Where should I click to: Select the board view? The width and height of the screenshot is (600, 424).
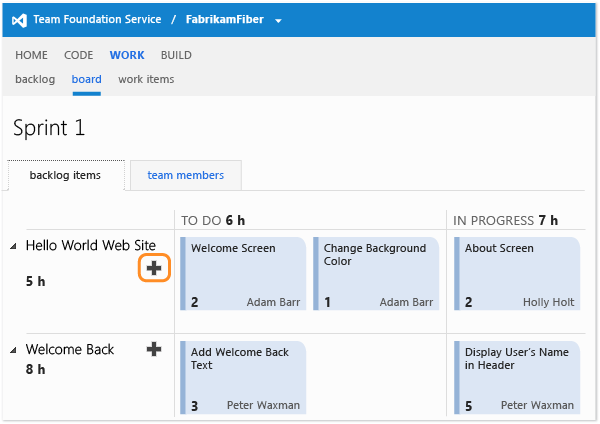[x=86, y=79]
